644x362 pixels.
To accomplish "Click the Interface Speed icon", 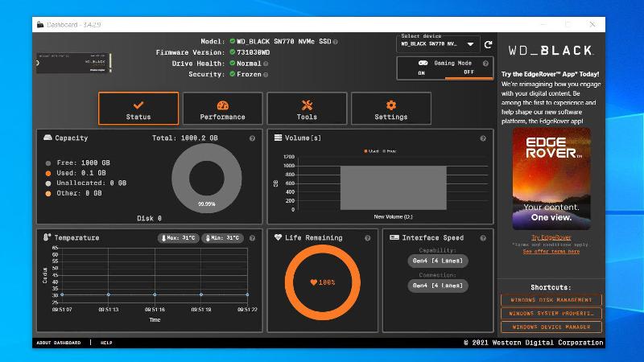I will coord(394,237).
